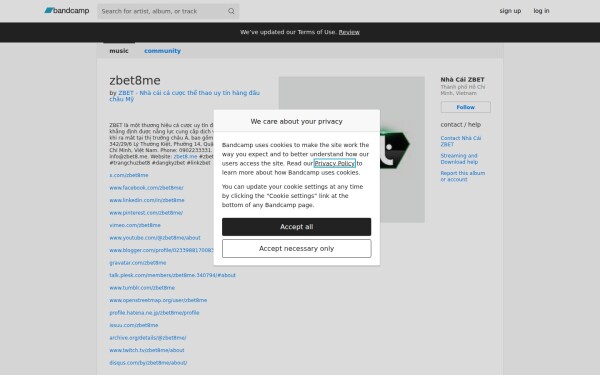Open the profile.hatena.ne.jp link
This screenshot has width=600, height=375.
[154, 313]
